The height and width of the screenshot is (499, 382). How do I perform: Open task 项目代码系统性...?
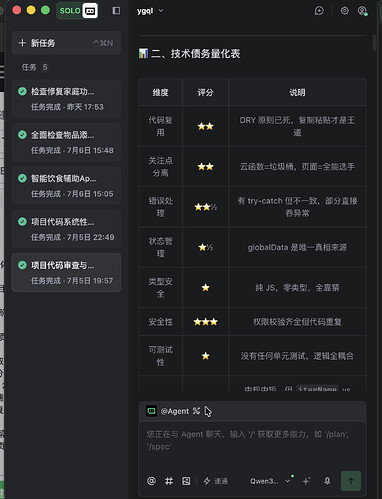(66, 229)
